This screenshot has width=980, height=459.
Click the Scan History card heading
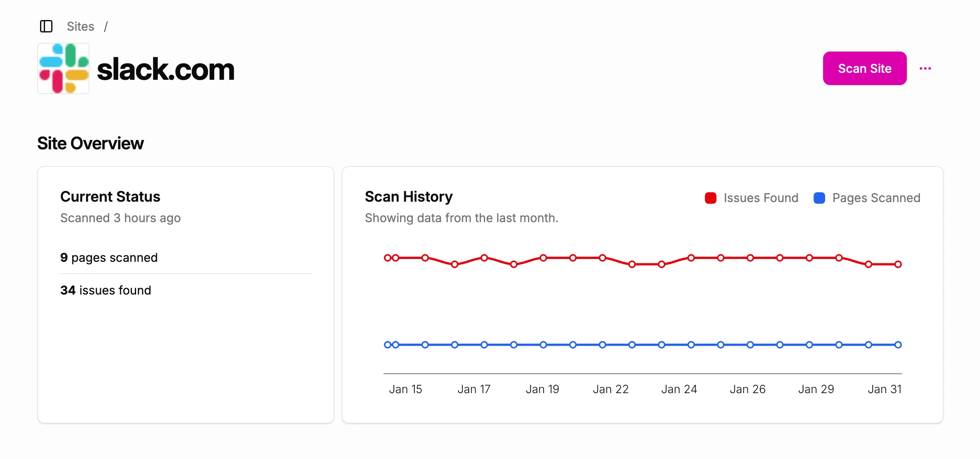pos(409,197)
